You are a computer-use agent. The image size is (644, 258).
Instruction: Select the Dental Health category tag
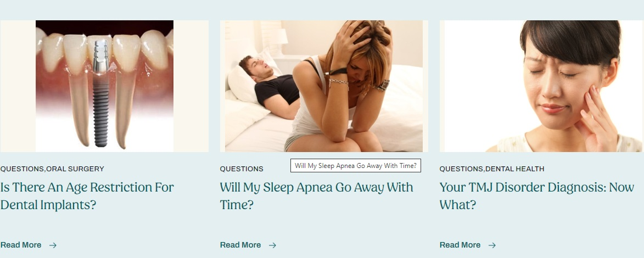[514, 169]
